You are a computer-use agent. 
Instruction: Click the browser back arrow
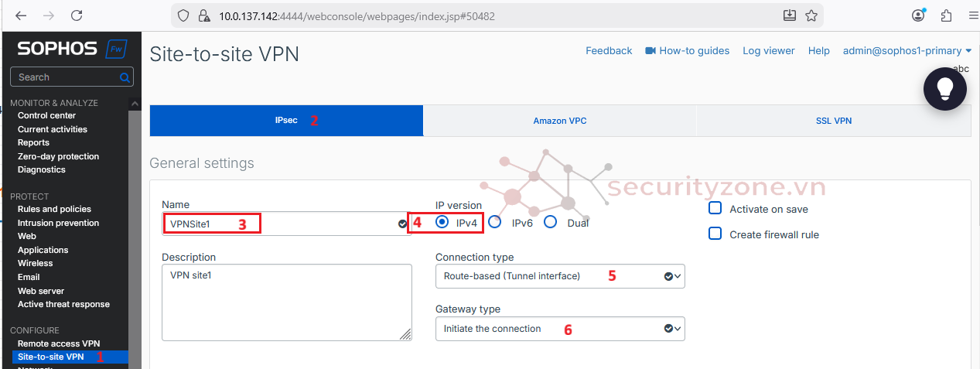(x=20, y=15)
